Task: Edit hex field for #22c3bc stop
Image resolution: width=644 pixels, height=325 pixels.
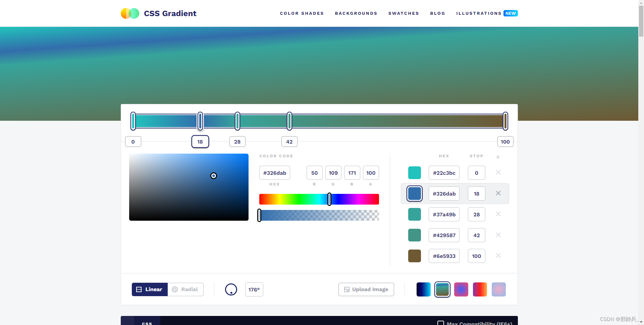Action: pyautogui.click(x=444, y=173)
